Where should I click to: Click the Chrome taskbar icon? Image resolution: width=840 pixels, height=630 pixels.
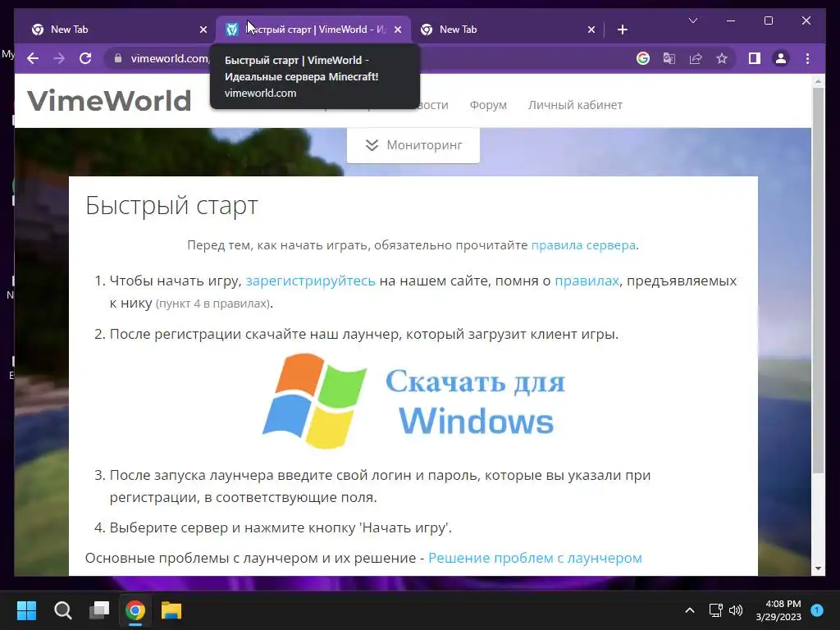point(135,610)
